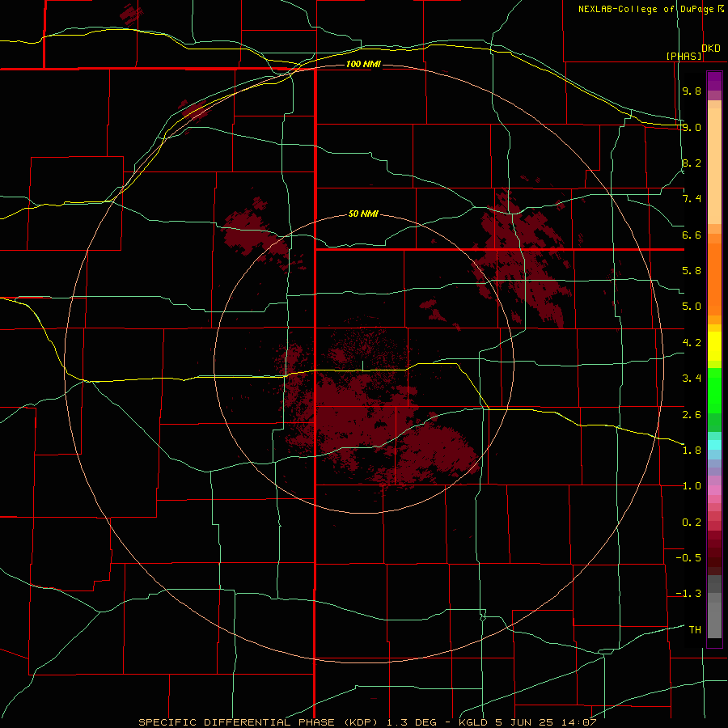The height and width of the screenshot is (728, 728).
Task: Click the 5.0 color scale value
Action: [x=692, y=307]
